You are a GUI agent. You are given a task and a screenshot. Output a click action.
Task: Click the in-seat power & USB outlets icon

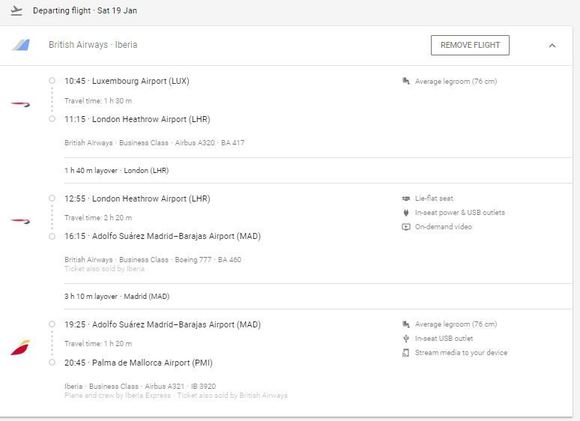pos(406,213)
